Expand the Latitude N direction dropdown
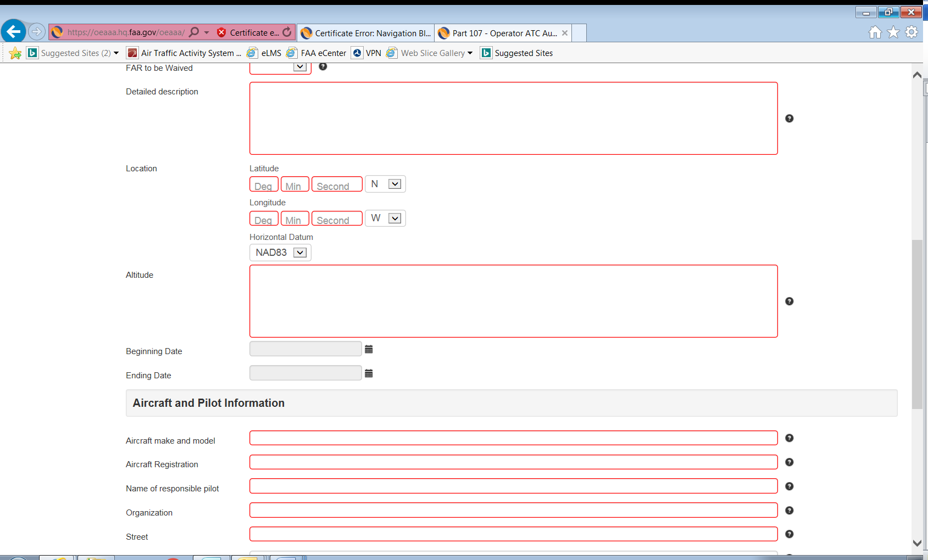Viewport: 928px width, 560px height. point(394,184)
